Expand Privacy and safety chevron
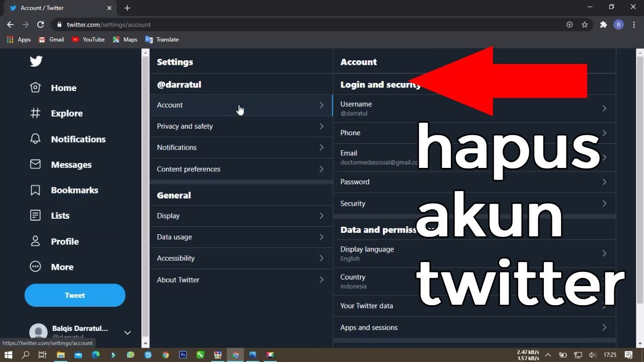This screenshot has height=362, width=644. (321, 126)
